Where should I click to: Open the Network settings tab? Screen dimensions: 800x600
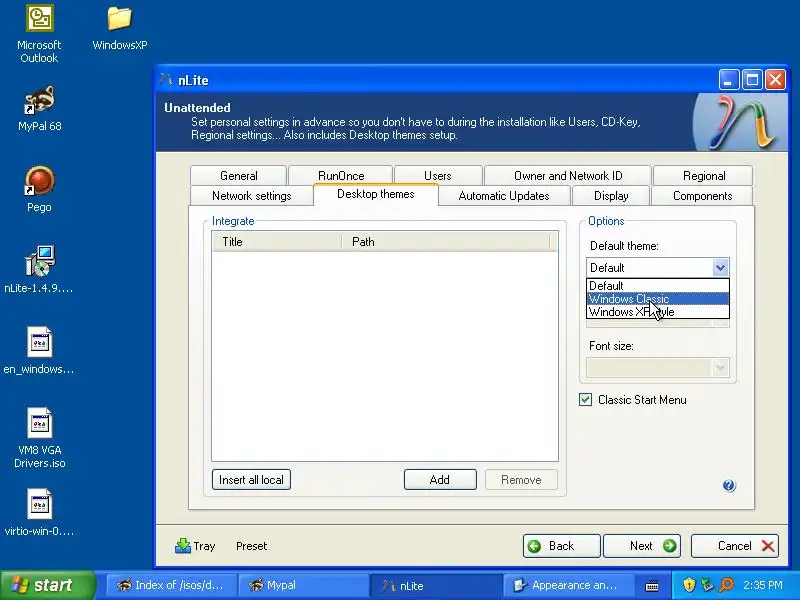point(252,196)
